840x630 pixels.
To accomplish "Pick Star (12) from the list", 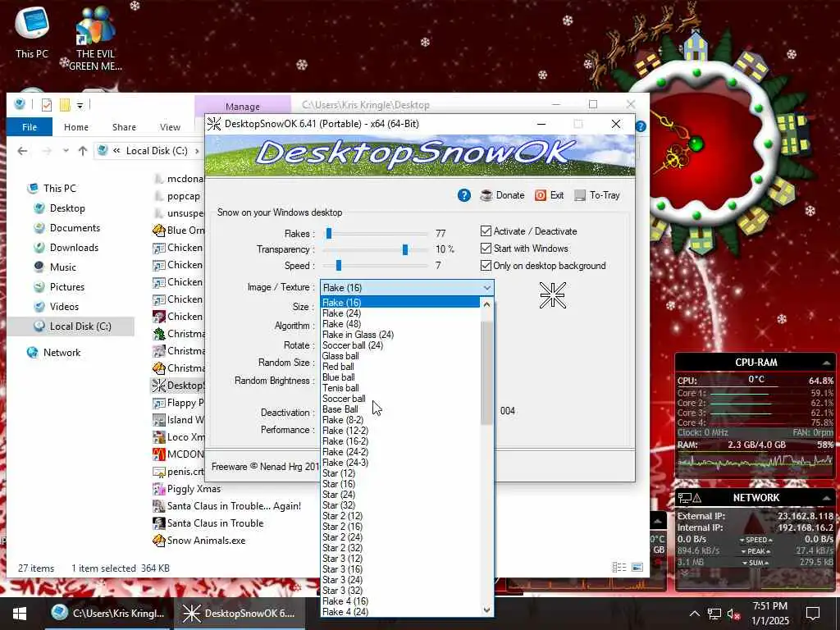I will tap(399, 473).
